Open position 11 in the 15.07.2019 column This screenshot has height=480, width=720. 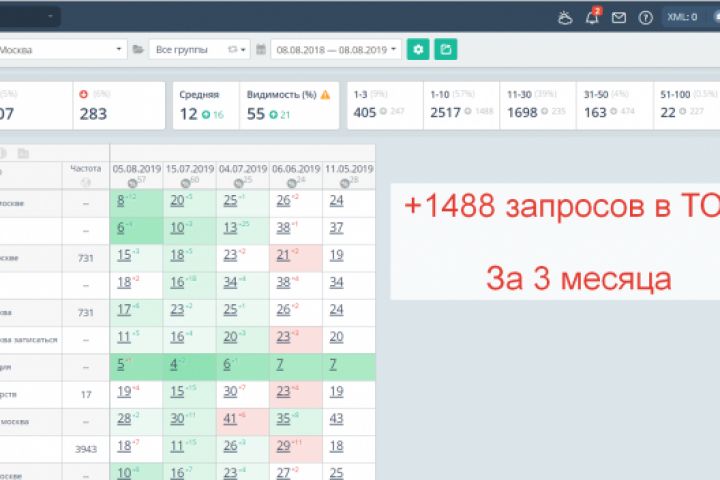(x=177, y=446)
